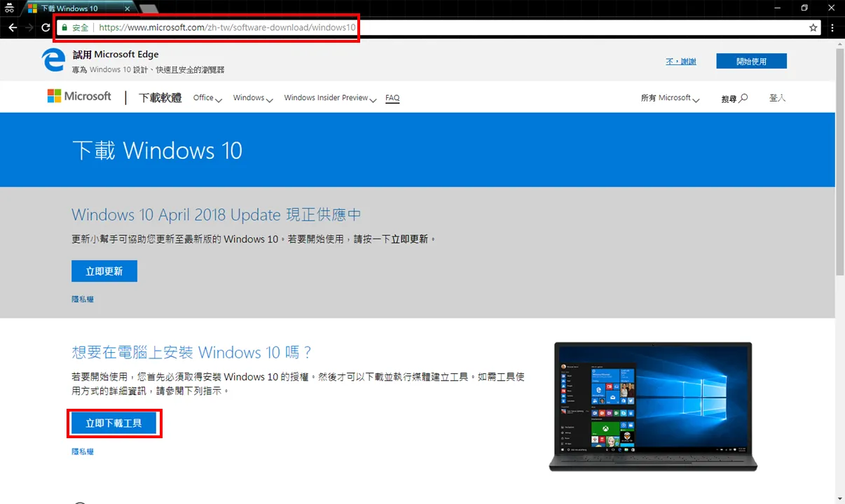This screenshot has height=504, width=845.
Task: Open the 所有 Microsoft dropdown
Action: click(x=670, y=98)
